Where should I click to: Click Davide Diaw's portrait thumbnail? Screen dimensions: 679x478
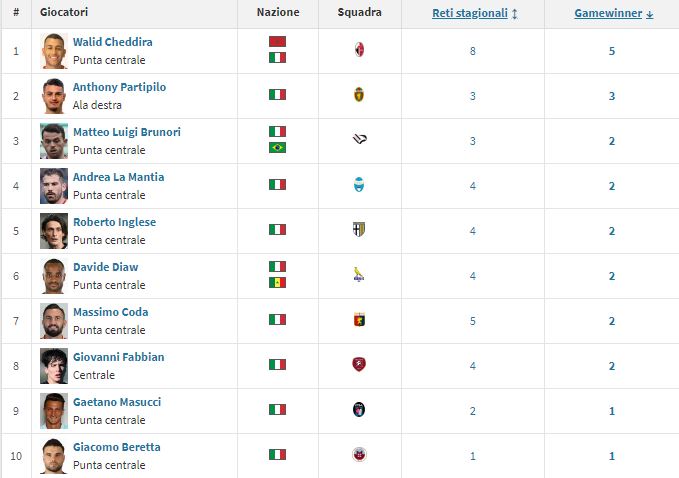click(54, 276)
